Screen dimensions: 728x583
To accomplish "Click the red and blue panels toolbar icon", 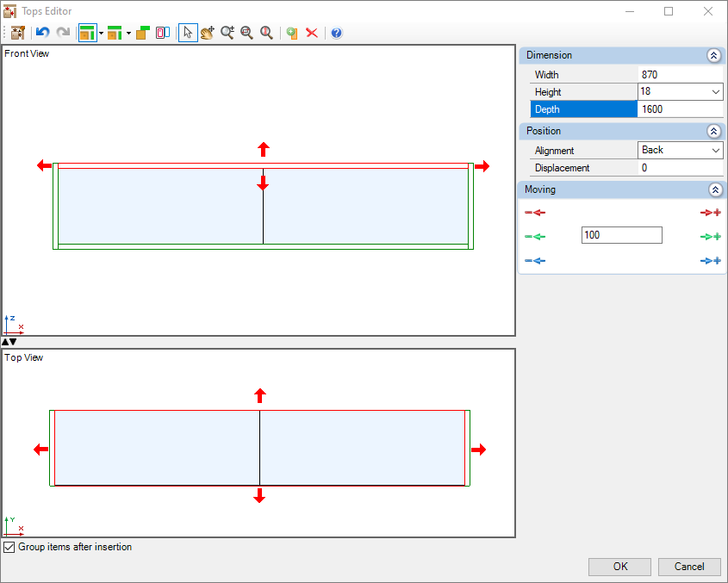I will click(x=163, y=33).
